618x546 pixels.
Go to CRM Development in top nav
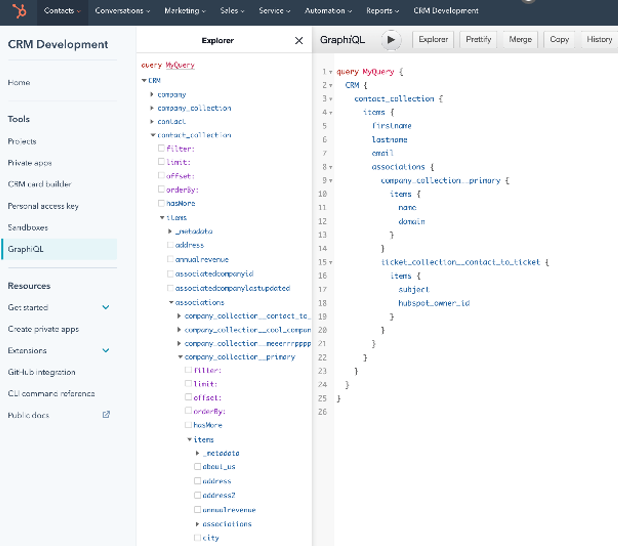coord(446,11)
